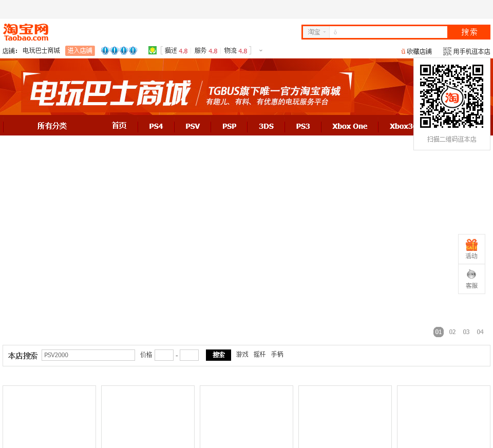Open the Taobao.com logo link
This screenshot has width=493, height=448.
tap(26, 32)
